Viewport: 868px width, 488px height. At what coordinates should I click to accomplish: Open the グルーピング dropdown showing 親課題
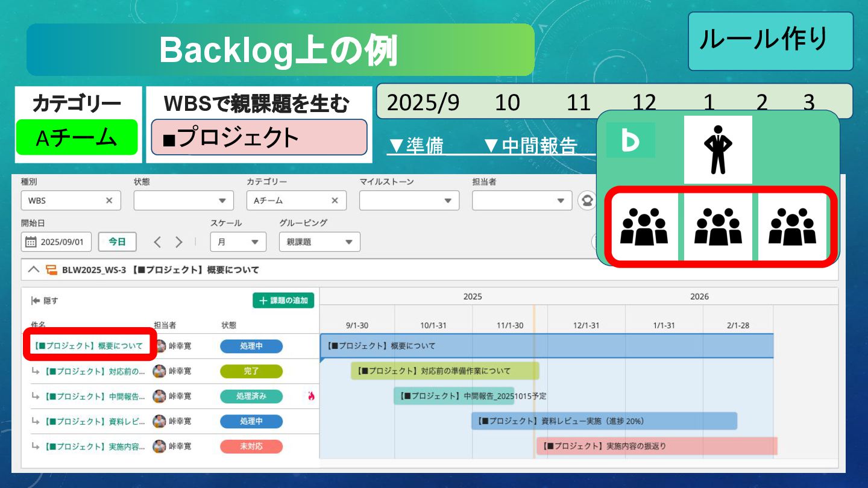[319, 242]
